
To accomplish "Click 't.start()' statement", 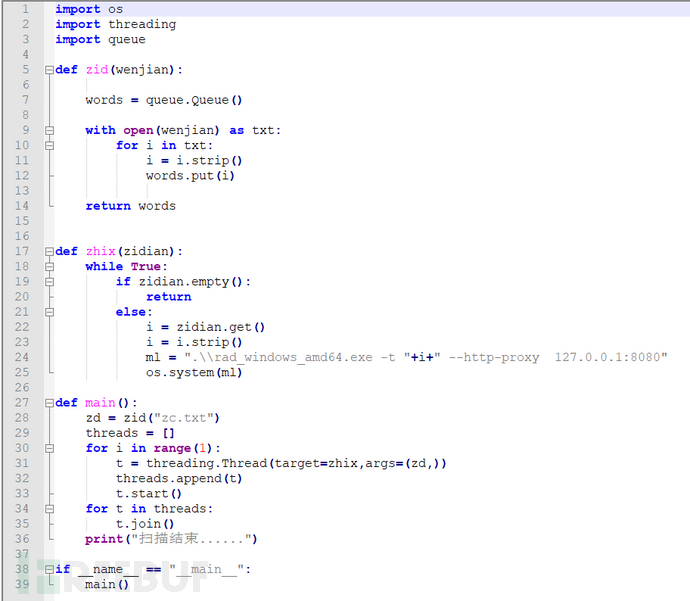I will pos(149,494).
